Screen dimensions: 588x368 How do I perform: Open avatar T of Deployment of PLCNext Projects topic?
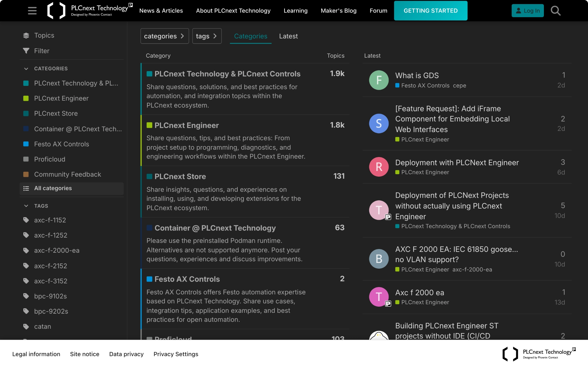point(379,210)
